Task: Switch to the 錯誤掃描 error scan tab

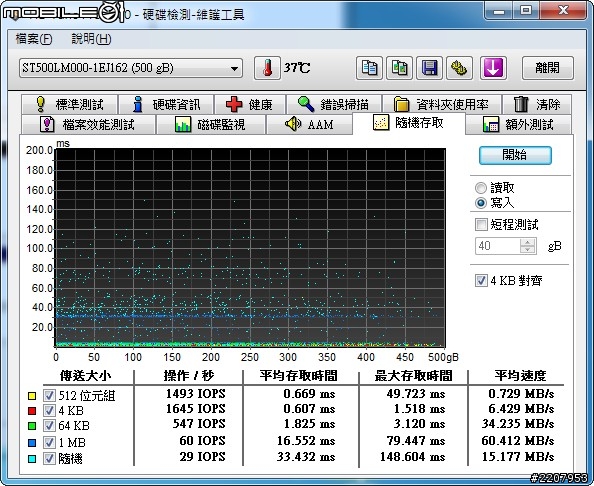Action: tap(334, 104)
